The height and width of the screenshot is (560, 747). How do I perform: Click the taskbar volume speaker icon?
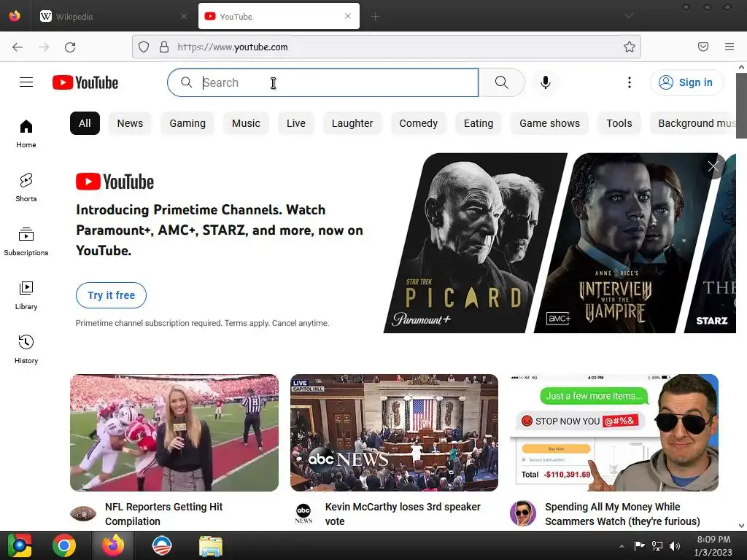point(675,545)
